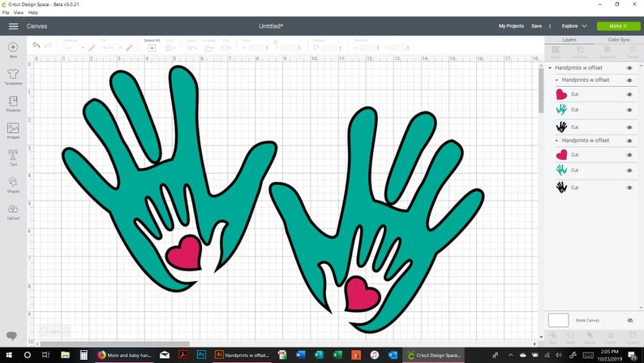Open the View menu
This screenshot has width=644, height=363.
coord(19,13)
